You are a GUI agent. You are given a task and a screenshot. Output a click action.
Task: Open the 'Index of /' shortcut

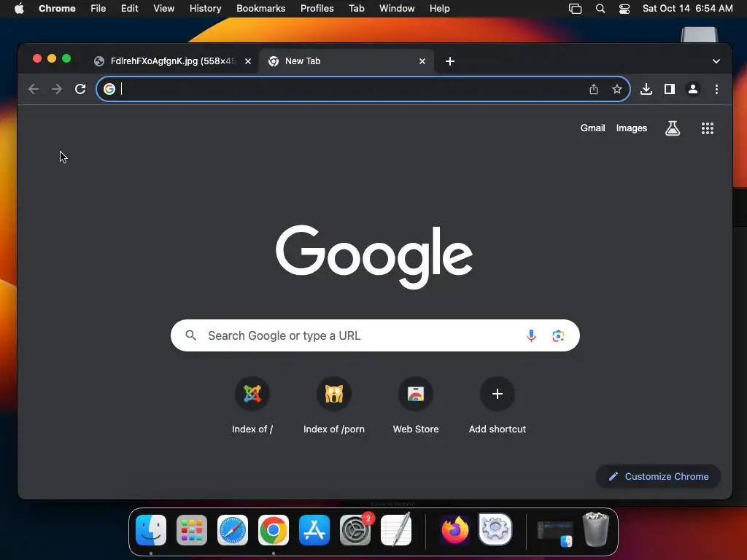click(252, 405)
